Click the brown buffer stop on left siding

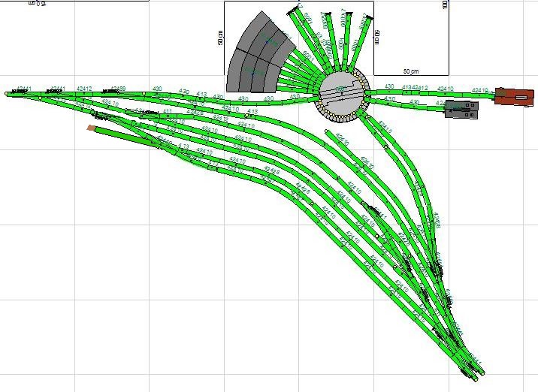91,128
